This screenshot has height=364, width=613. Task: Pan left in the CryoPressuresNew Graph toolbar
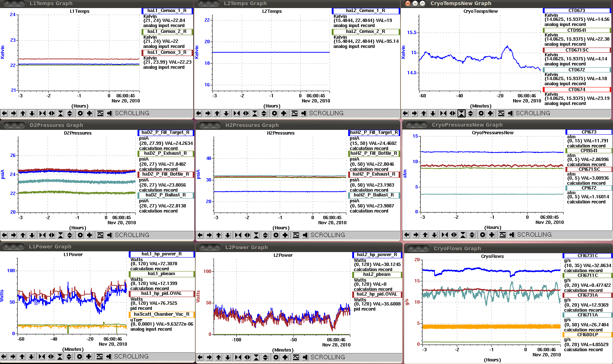(x=407, y=235)
